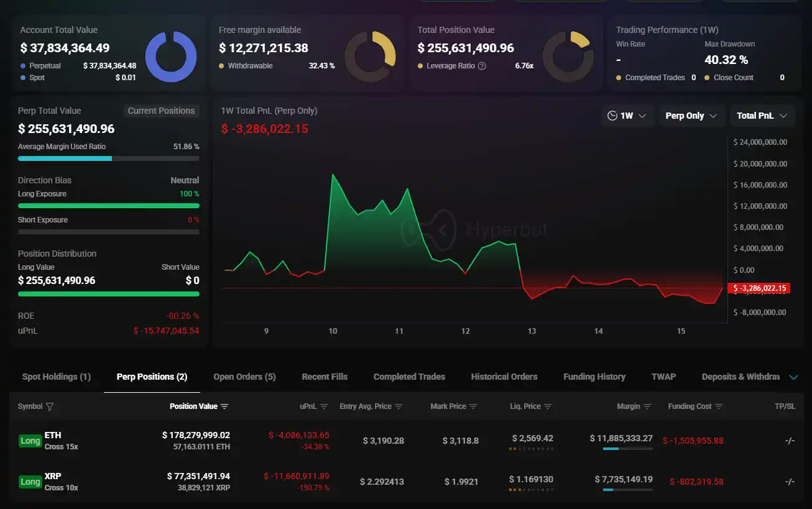This screenshot has height=509, width=812.
Task: Open the Total PnL dropdown
Action: click(762, 116)
